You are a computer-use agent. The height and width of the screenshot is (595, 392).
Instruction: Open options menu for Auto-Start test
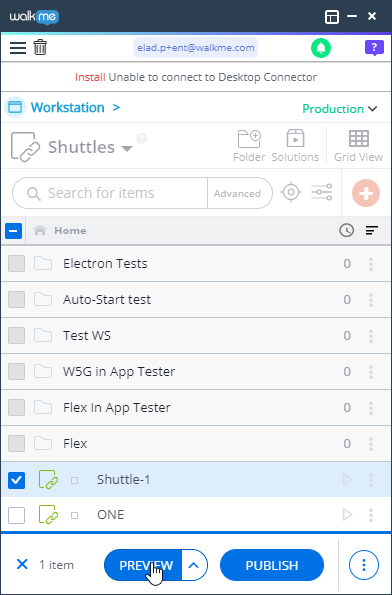(x=371, y=300)
